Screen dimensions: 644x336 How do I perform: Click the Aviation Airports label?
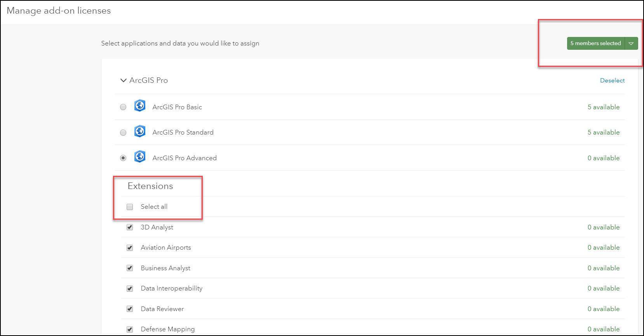tap(166, 247)
